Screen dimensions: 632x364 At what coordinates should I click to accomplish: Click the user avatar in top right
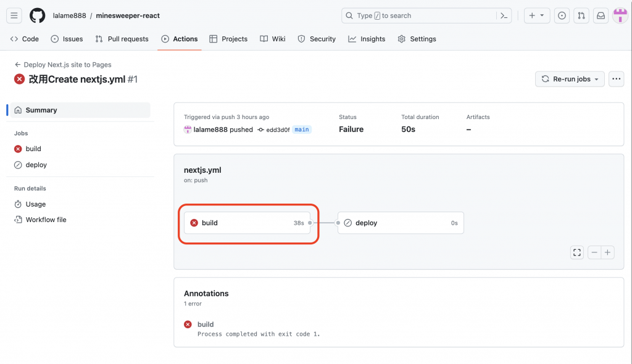pyautogui.click(x=620, y=15)
